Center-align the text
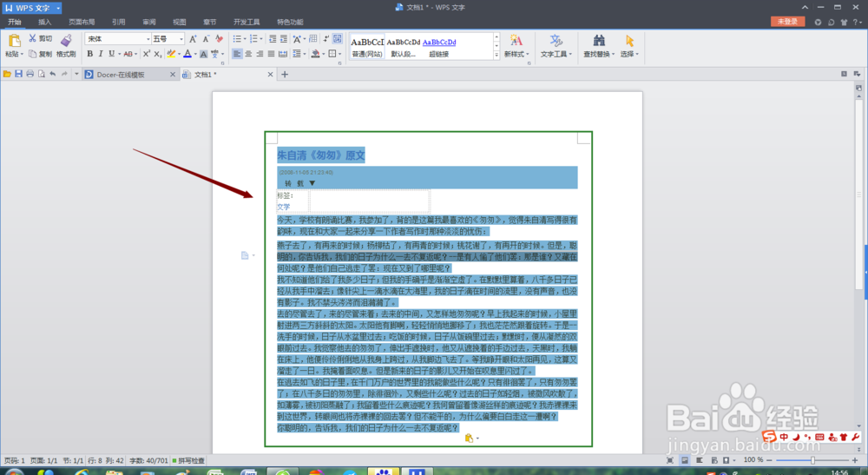This screenshot has height=475, width=868. (x=248, y=54)
